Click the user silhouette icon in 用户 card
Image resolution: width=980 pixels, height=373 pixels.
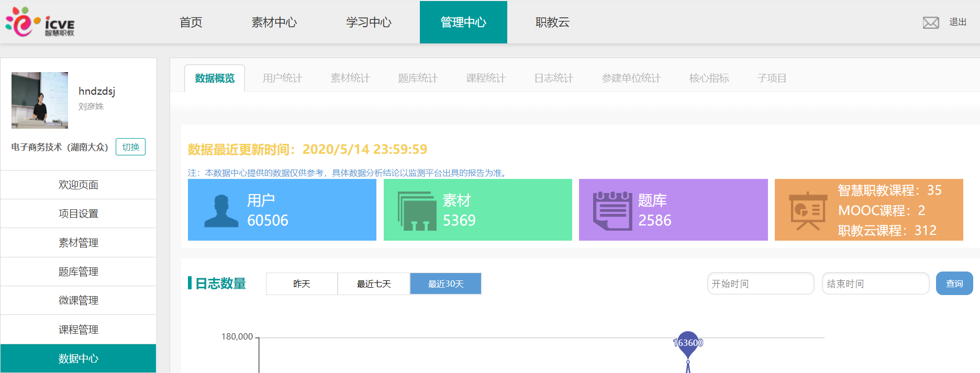(221, 211)
